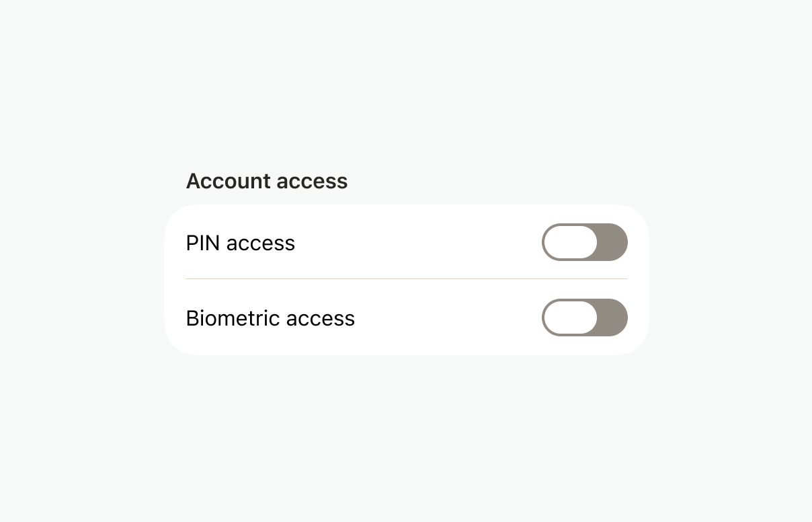Click gray track area of PIN access toggle
Screen dimensions: 812x522
click(613, 242)
